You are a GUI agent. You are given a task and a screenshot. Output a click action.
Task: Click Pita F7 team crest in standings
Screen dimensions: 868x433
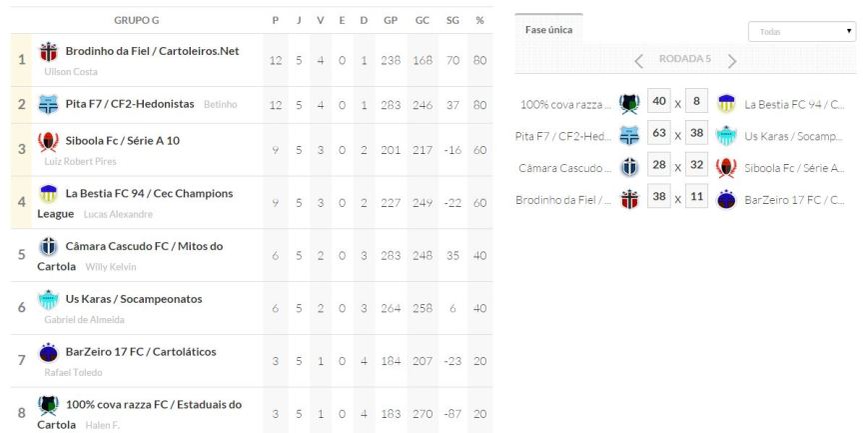pyautogui.click(x=48, y=103)
